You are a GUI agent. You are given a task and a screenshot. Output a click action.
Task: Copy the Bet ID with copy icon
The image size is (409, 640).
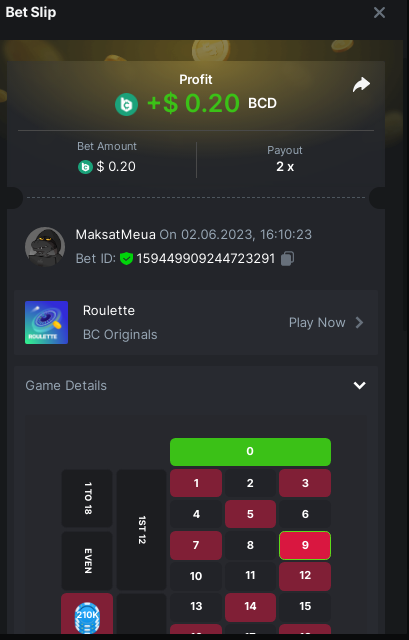(287, 258)
